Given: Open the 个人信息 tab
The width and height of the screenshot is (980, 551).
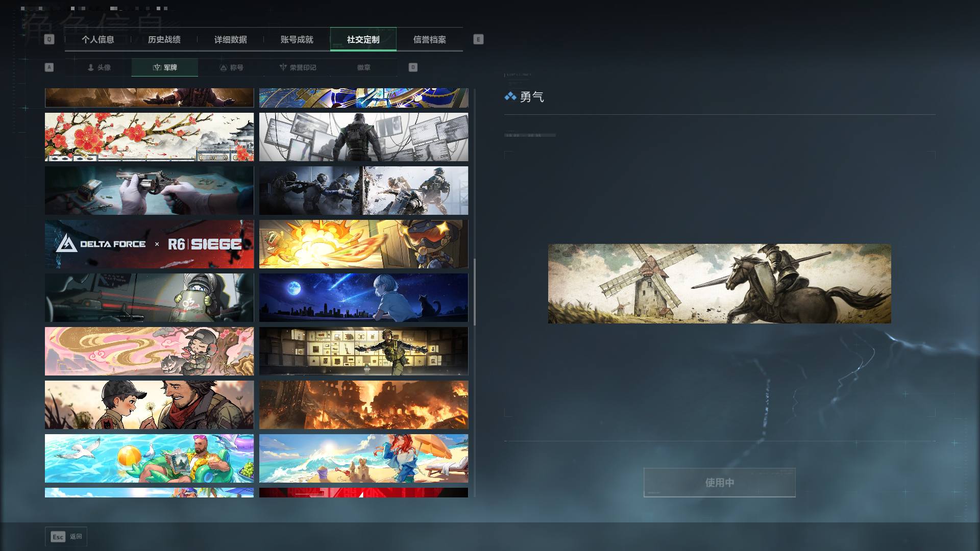Looking at the screenshot, I should click(97, 39).
